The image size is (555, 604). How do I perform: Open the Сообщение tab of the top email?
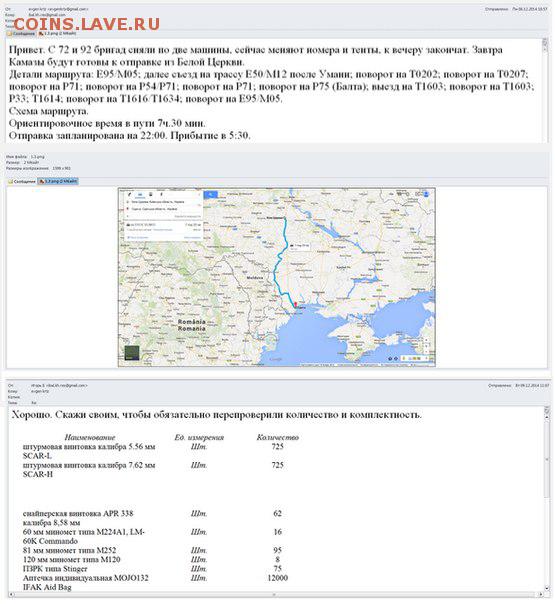[x=22, y=34]
